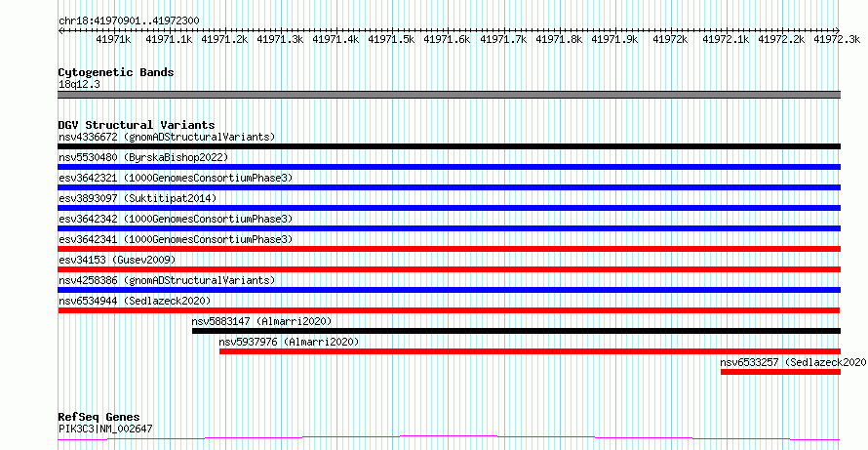The image size is (868, 450).
Task: Click the PIK3C3|NM_002647 gene label
Action: point(105,429)
